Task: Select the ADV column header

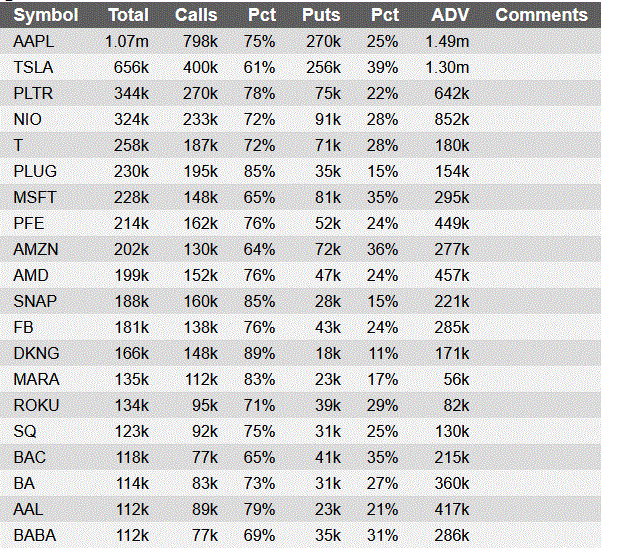Action: tap(450, 15)
